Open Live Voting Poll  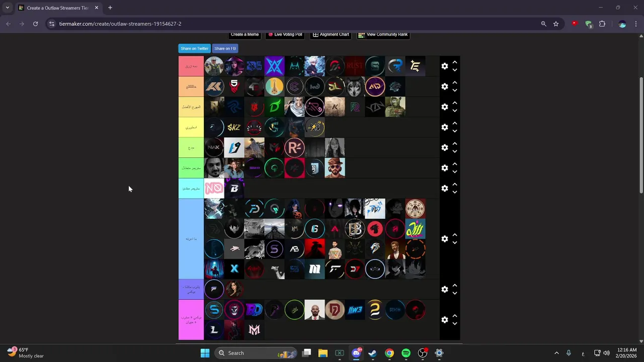285,35
